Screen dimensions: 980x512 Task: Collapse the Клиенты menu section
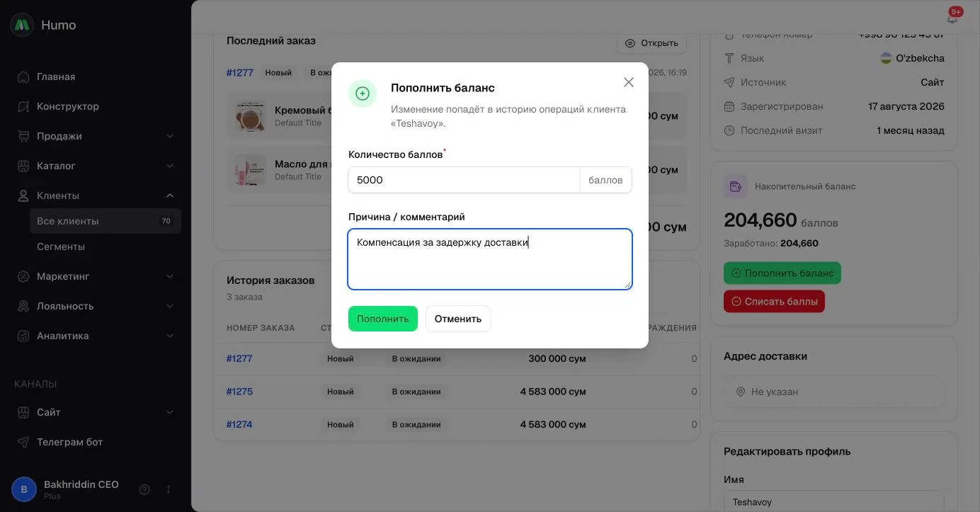pyautogui.click(x=170, y=195)
